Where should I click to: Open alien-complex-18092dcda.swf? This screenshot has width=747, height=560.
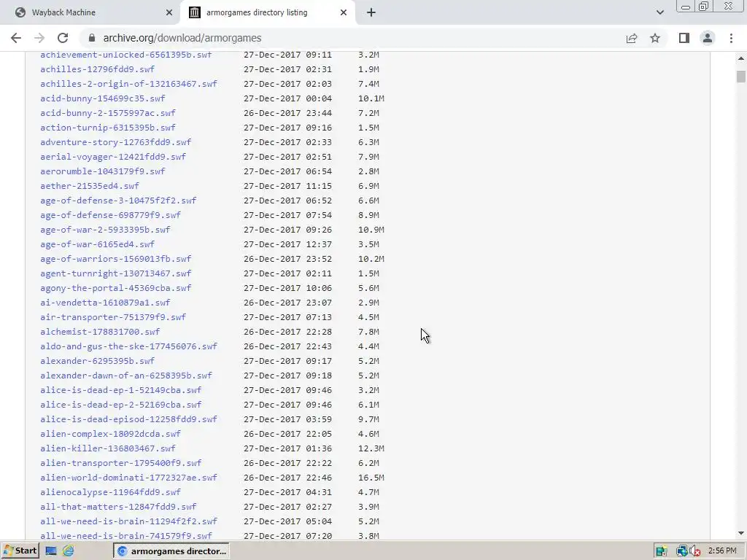[111, 434]
